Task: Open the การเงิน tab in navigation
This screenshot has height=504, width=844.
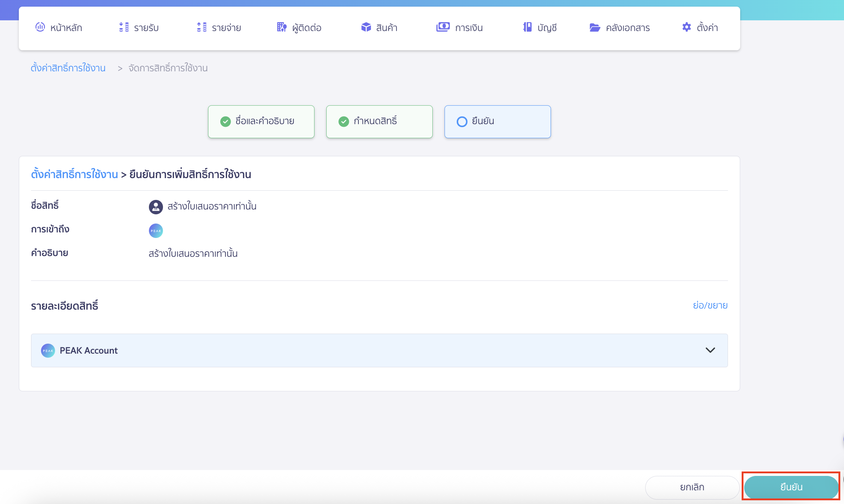Action: tap(459, 27)
